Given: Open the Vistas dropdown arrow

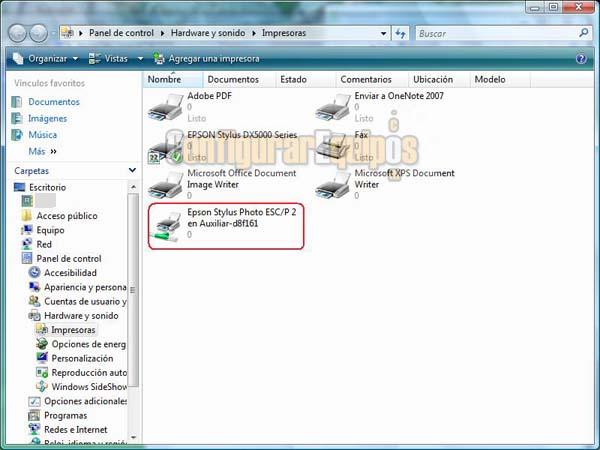Looking at the screenshot, I should 140,59.
